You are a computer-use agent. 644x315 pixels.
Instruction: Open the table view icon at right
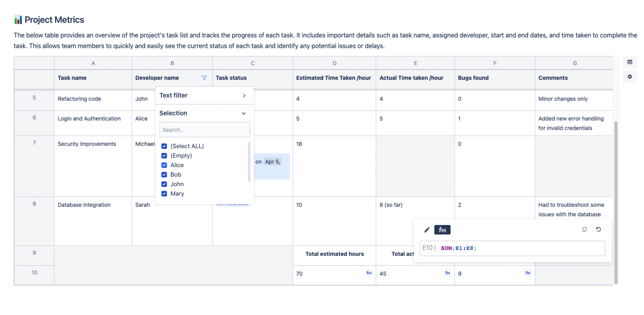630,62
